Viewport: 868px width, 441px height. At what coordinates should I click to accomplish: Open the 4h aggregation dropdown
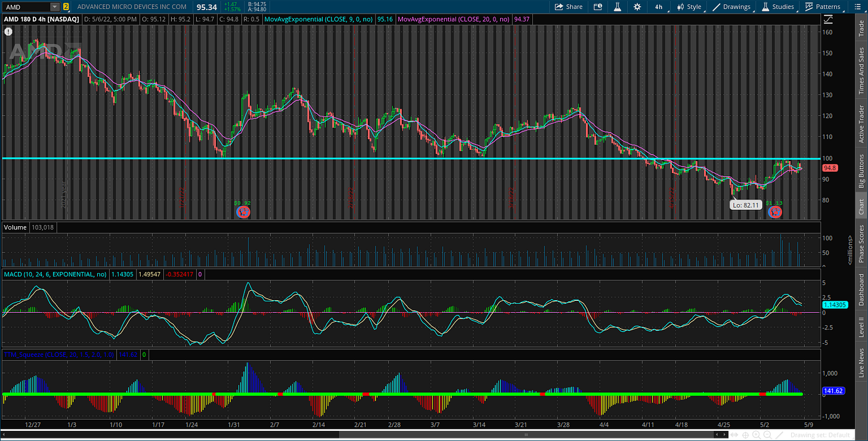pyautogui.click(x=658, y=7)
